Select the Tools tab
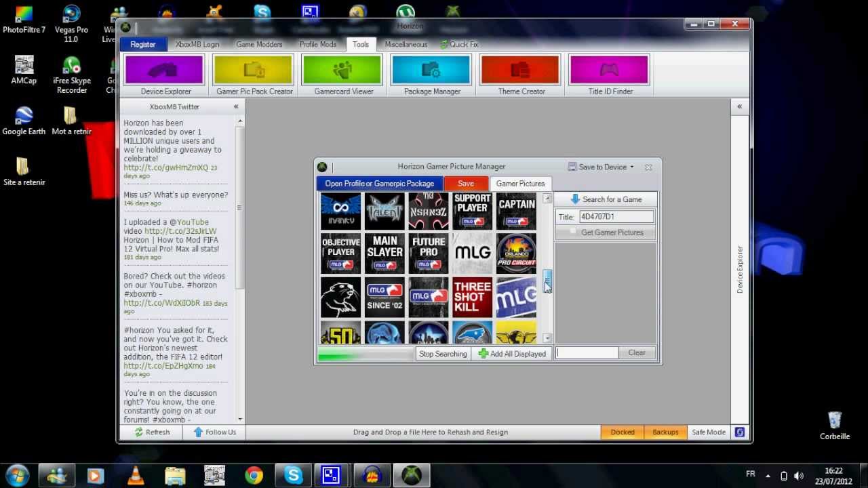 coord(361,44)
